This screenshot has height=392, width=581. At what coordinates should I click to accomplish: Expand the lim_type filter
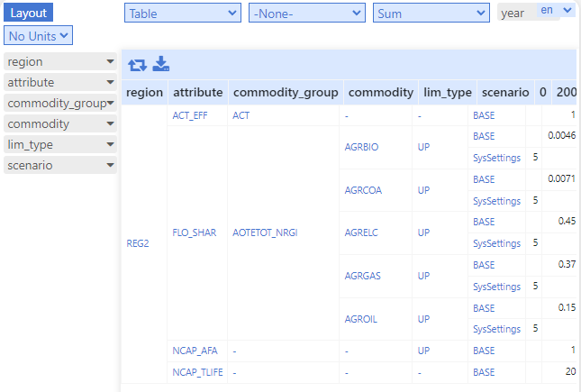pyautogui.click(x=60, y=145)
